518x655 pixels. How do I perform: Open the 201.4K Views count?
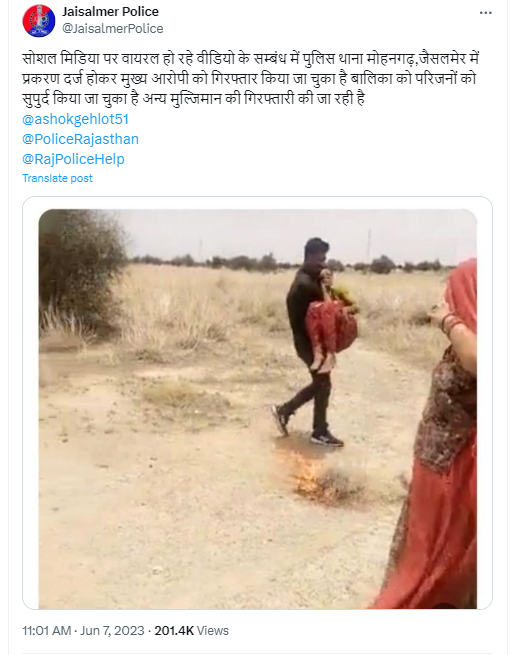(x=191, y=630)
